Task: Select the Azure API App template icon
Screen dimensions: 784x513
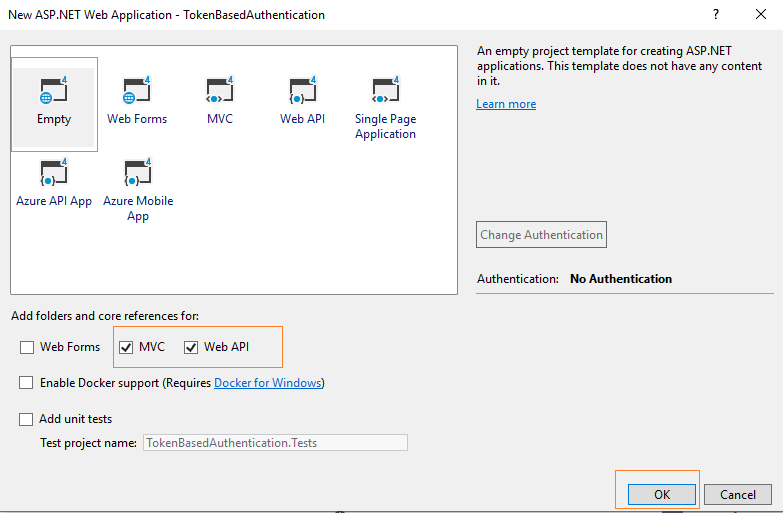Action: 54,172
